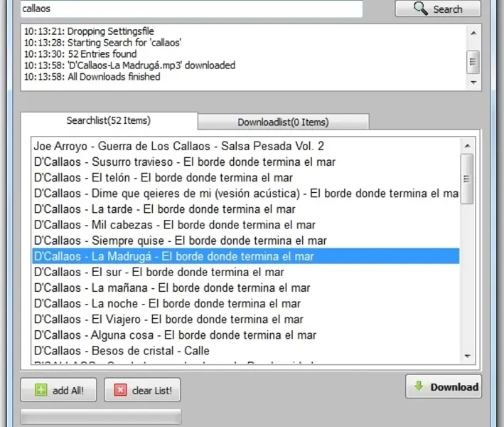Select 'D'Callaos - El Viajero' entry

[246, 320]
